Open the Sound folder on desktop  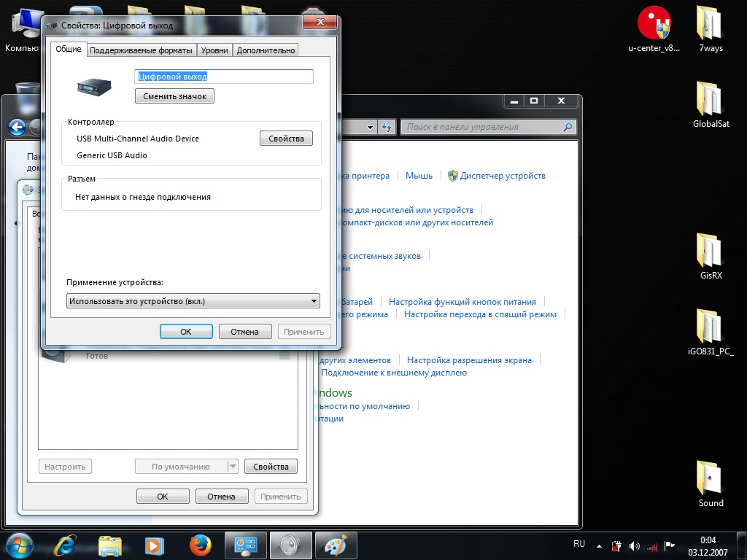(711, 483)
